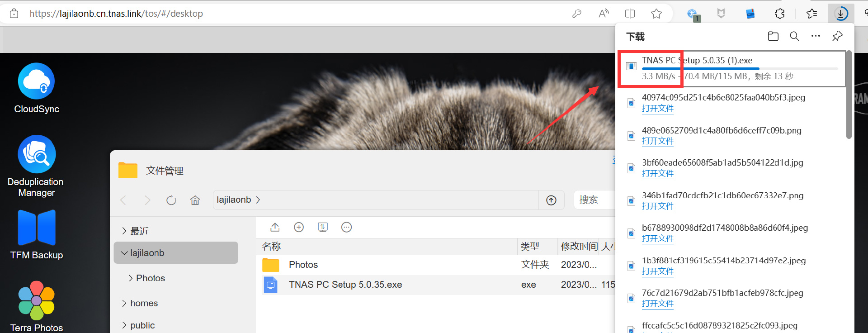Expand the public tree node
The image size is (868, 333).
[x=124, y=325]
